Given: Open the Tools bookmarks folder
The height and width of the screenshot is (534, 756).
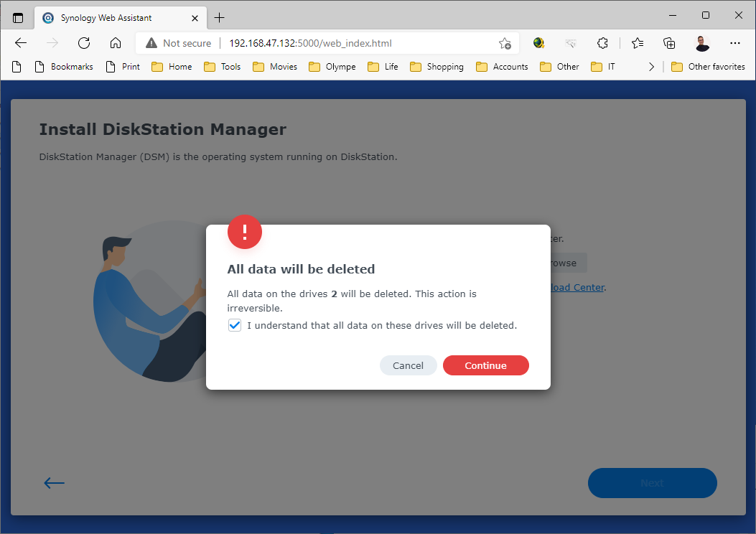Looking at the screenshot, I should tap(223, 67).
